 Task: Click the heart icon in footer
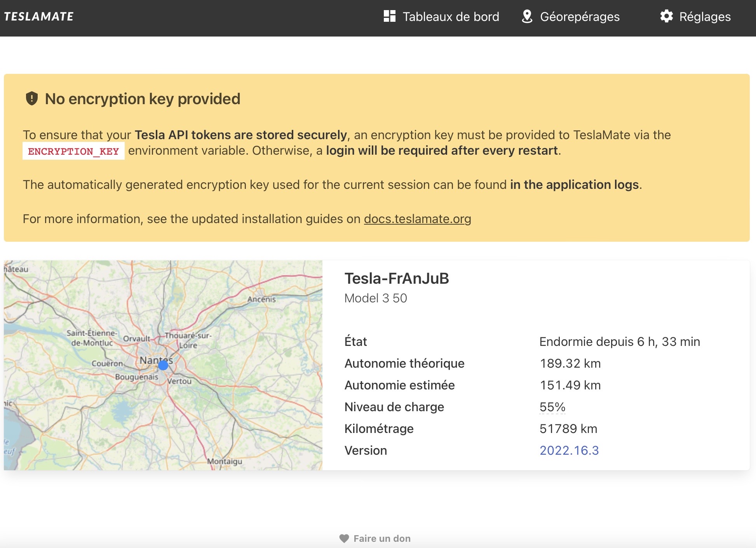(x=344, y=538)
